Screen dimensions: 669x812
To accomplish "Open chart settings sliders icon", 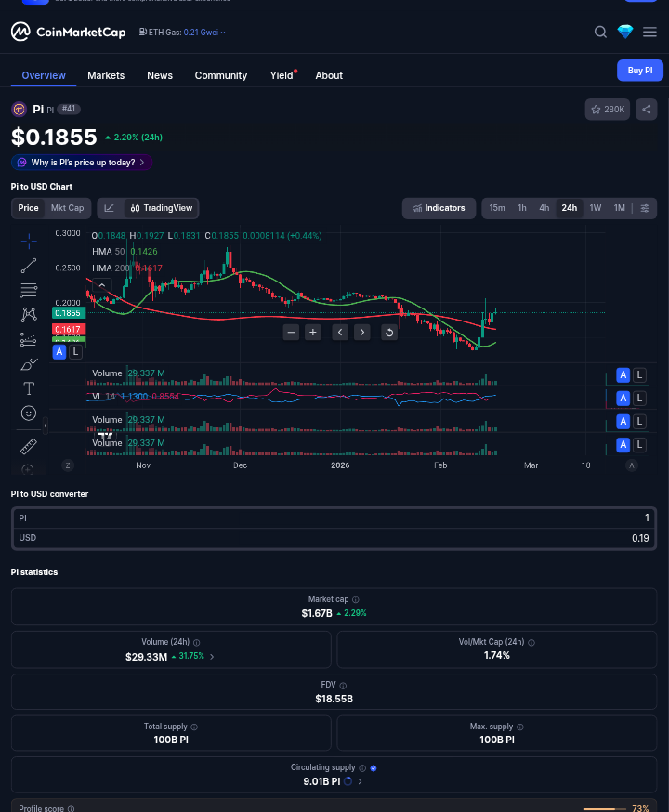I will coord(645,208).
